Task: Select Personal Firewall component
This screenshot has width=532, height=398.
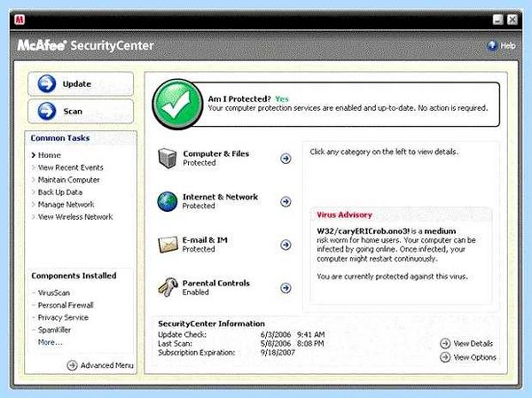Action: click(66, 305)
